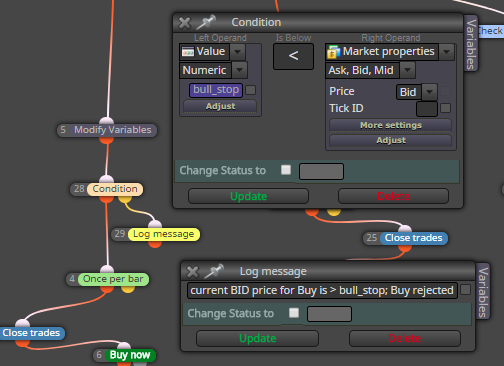The image size is (504, 366).
Task: Open the Value dropdown arrow
Action: coord(237,52)
